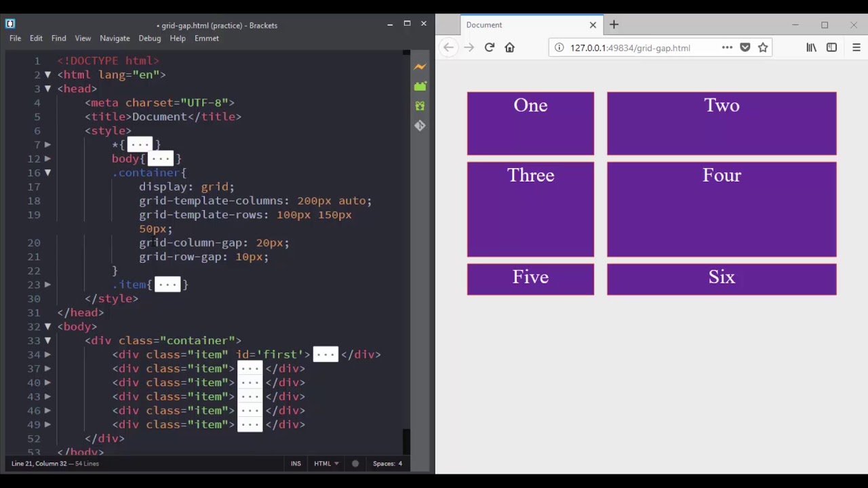The image size is (868, 488).
Task: Go to the browser home page
Action: pos(510,47)
